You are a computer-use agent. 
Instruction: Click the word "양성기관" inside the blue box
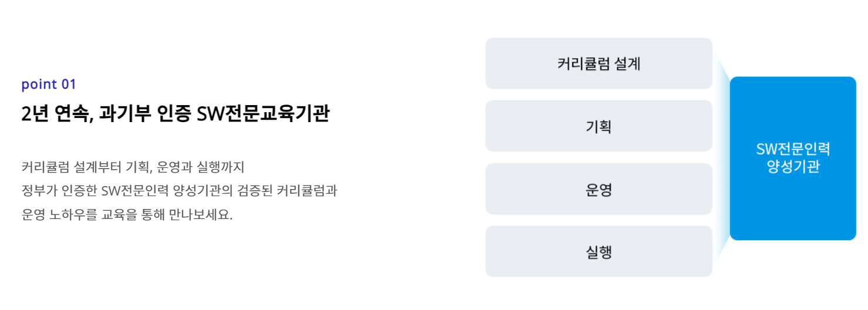click(x=793, y=167)
